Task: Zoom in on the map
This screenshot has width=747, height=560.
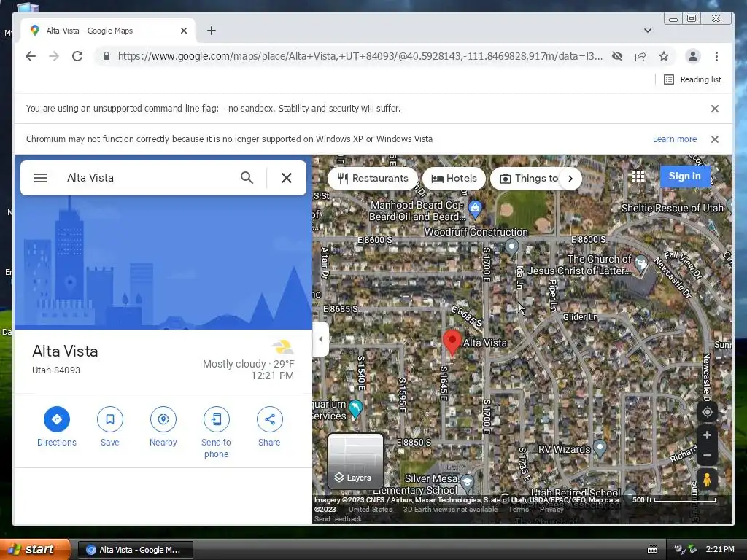Action: pos(708,435)
